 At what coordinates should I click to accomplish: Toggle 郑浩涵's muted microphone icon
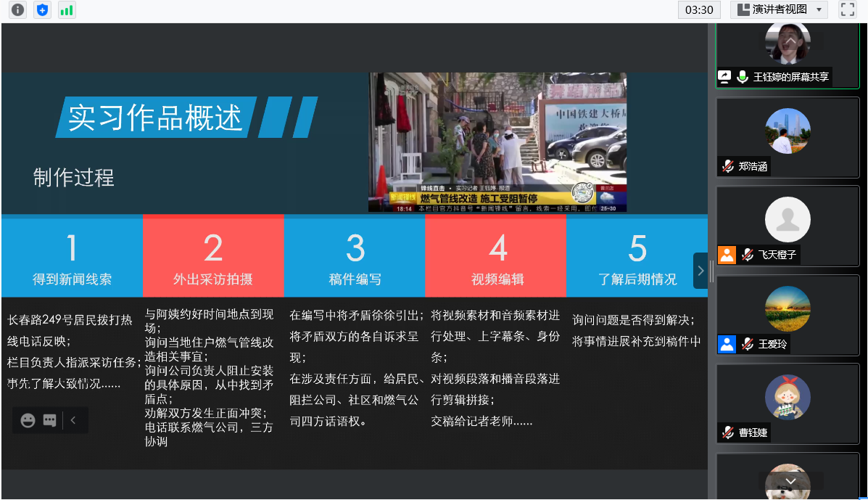[727, 166]
